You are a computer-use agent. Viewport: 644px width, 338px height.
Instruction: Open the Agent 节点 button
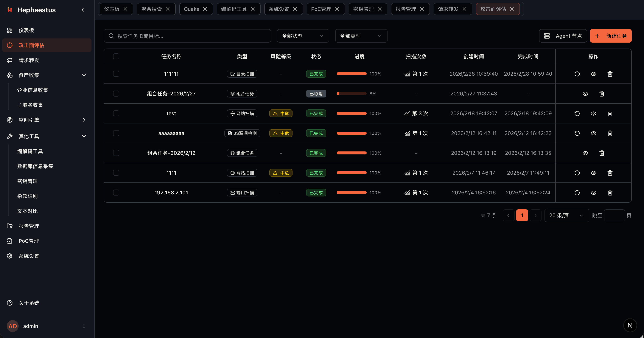click(x=563, y=36)
